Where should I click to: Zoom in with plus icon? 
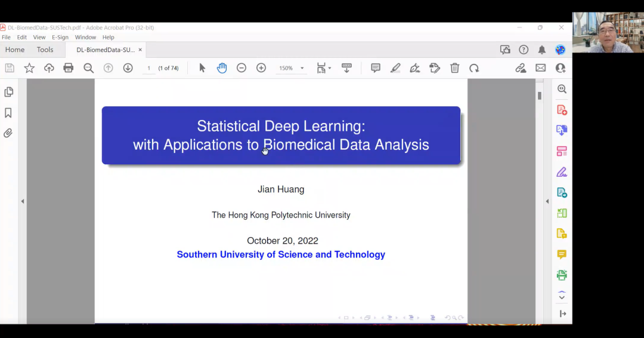tap(261, 68)
